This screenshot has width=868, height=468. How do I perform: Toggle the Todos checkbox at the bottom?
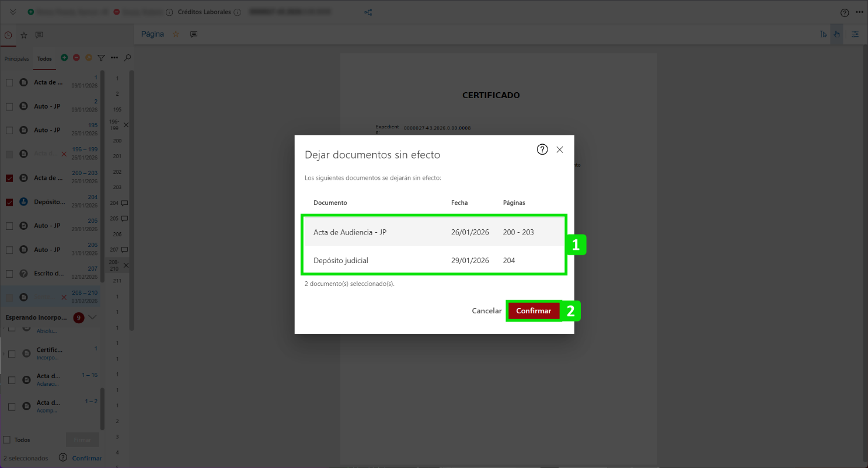click(7, 439)
